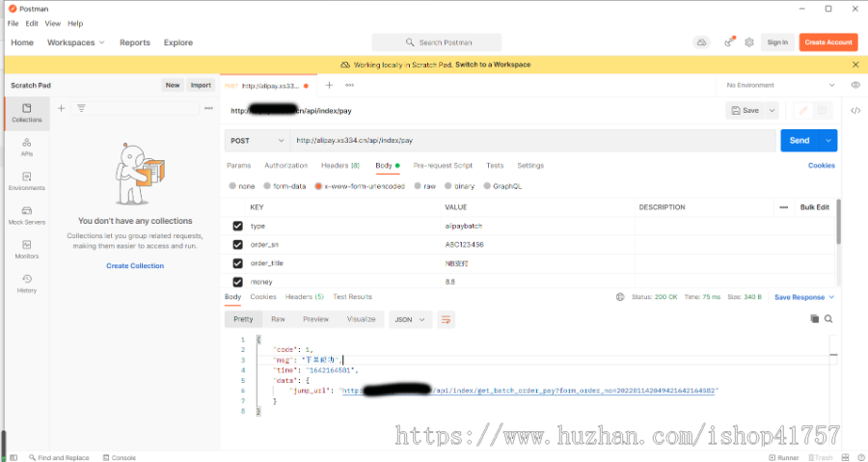Click the Import button in Scratch Pad
The height and width of the screenshot is (462, 868).
[x=201, y=85]
